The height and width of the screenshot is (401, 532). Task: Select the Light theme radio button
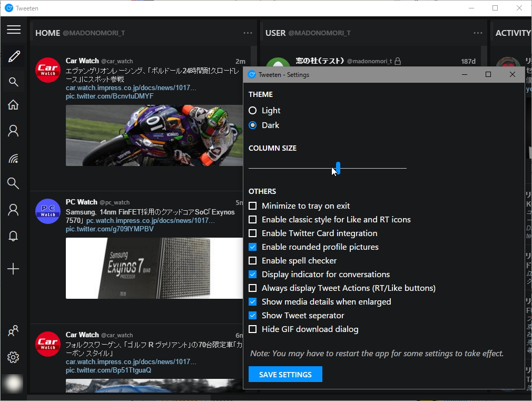252,110
